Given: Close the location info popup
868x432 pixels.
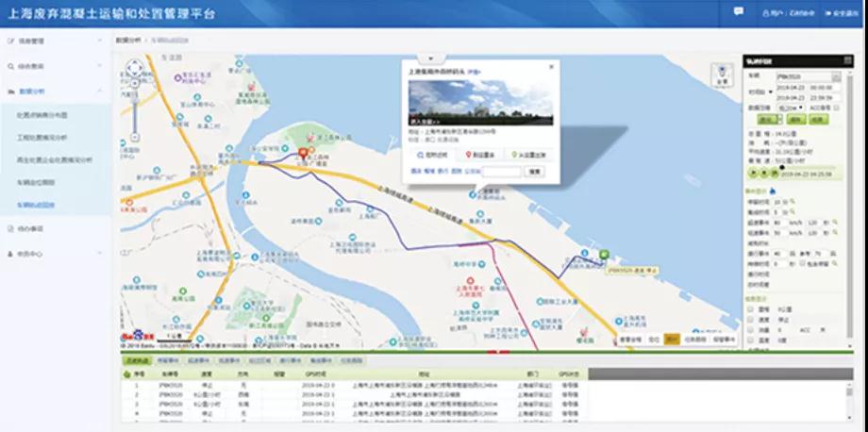Looking at the screenshot, I should (x=551, y=68).
